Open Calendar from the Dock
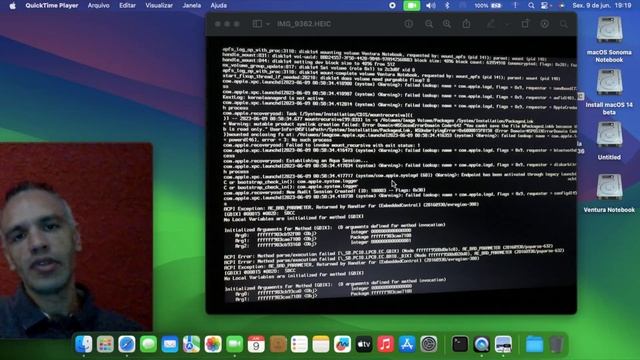Viewport: 640px width, 360px height. (x=256, y=344)
